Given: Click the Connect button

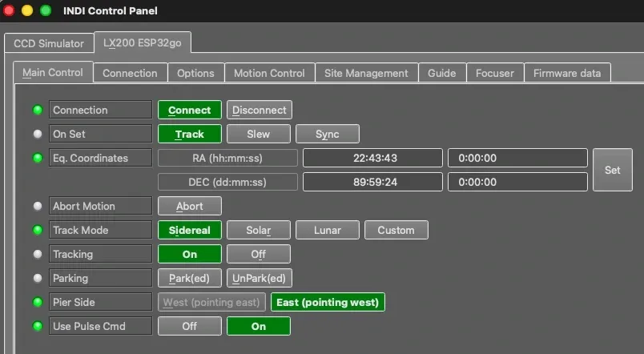Looking at the screenshot, I should click(x=190, y=110).
